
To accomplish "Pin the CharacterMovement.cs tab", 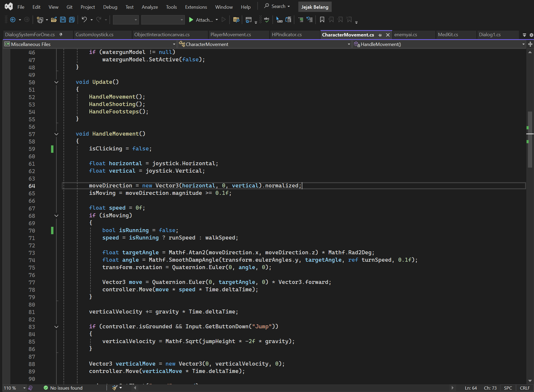I will pos(380,35).
